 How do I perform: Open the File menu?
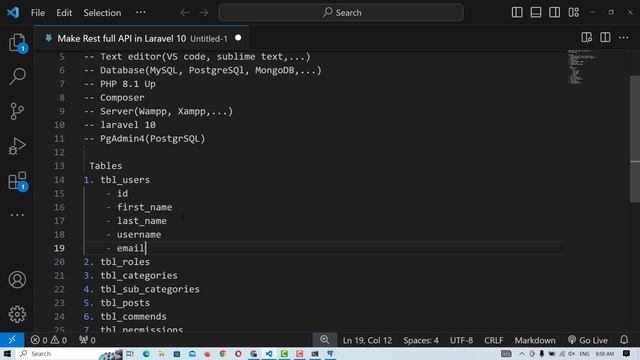pos(38,13)
